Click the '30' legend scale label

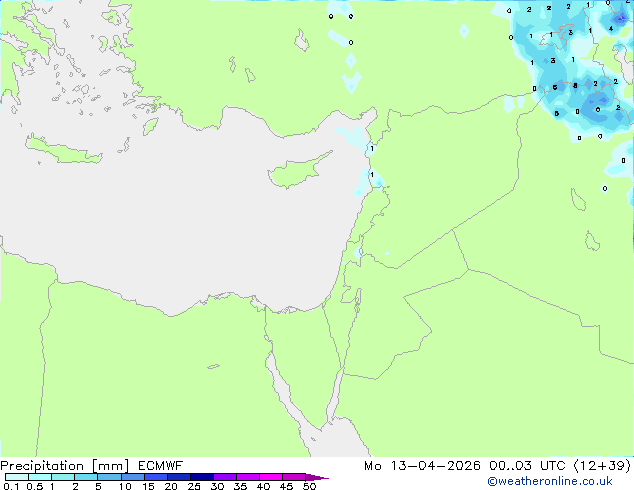[x=217, y=486]
